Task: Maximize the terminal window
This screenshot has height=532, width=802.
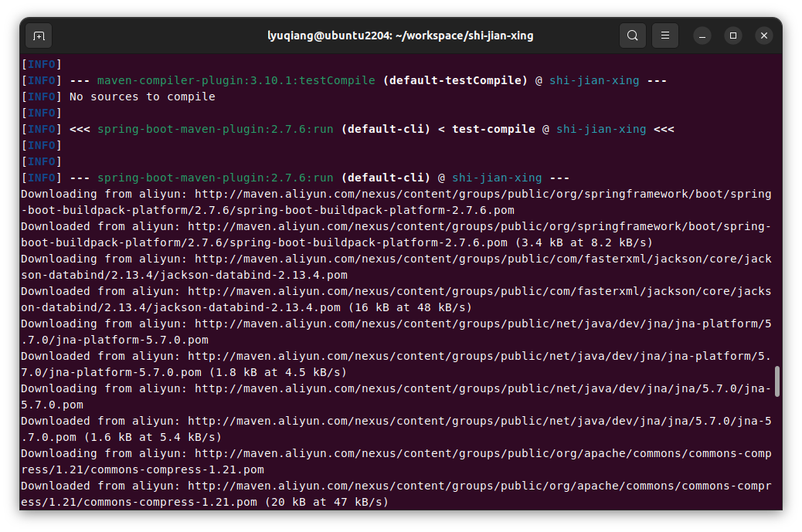Action: pos(732,36)
